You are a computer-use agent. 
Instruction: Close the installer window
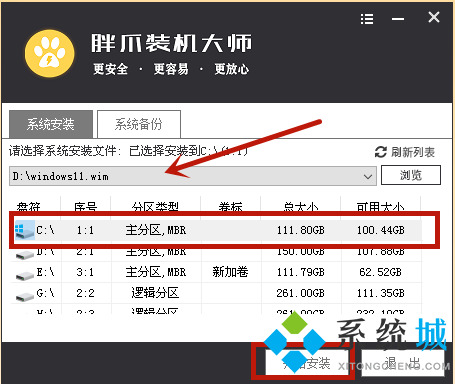(434, 17)
